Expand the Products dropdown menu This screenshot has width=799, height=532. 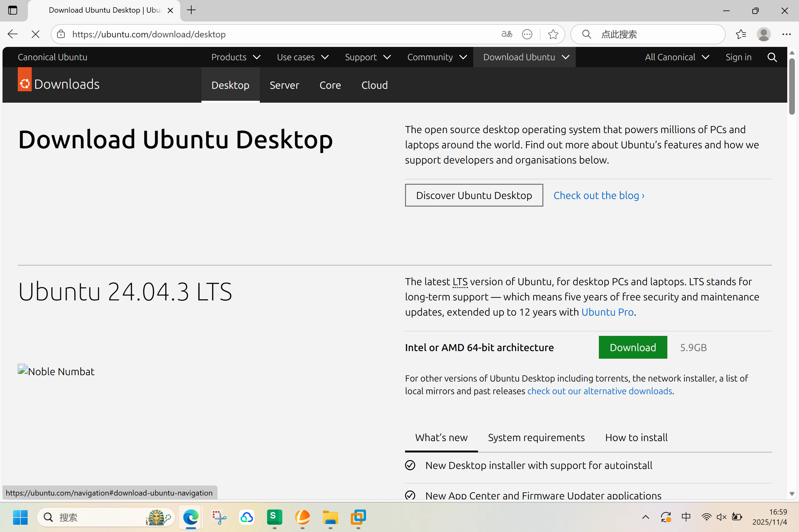tap(236, 57)
